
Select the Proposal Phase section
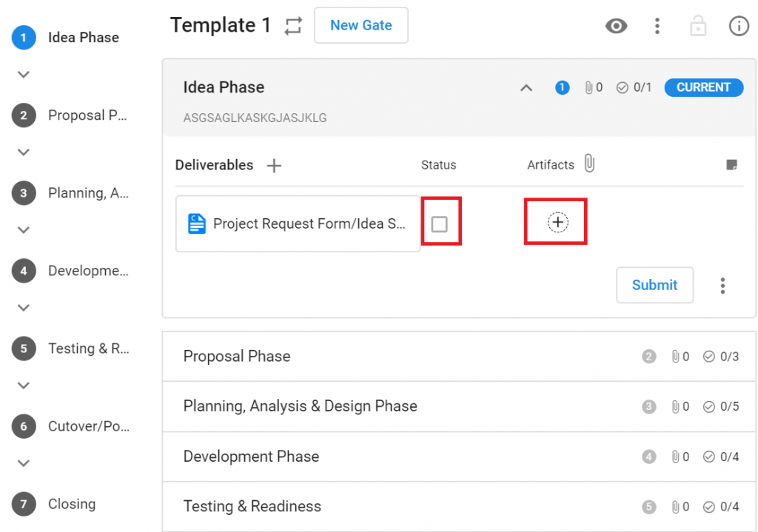tap(237, 356)
